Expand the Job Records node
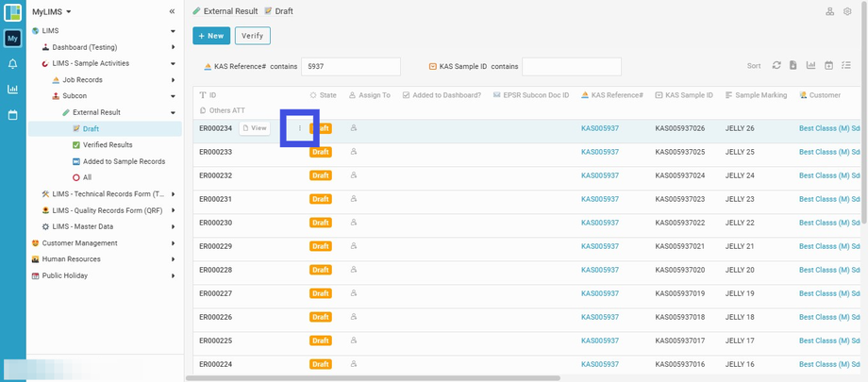Screen dimensions: 868x382 point(174,80)
